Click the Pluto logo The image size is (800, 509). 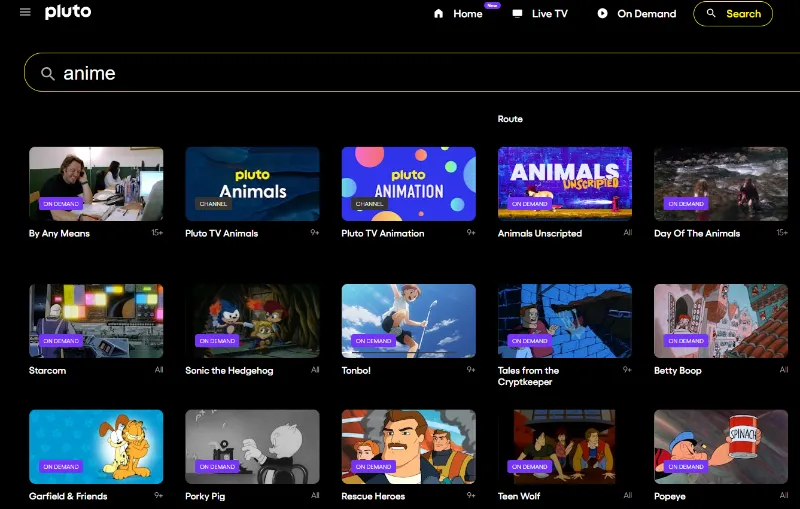(x=68, y=12)
